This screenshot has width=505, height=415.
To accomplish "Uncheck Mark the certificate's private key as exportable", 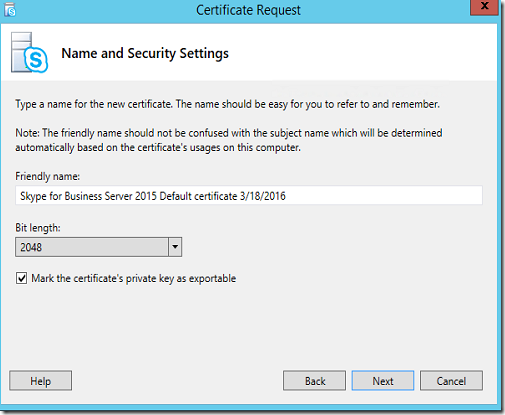I will [x=22, y=278].
